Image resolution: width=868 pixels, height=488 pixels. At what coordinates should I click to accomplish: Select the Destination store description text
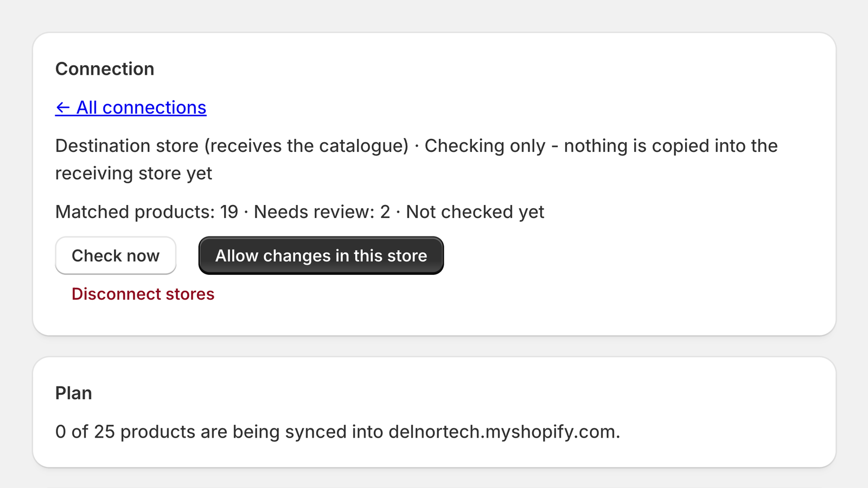pos(232,146)
